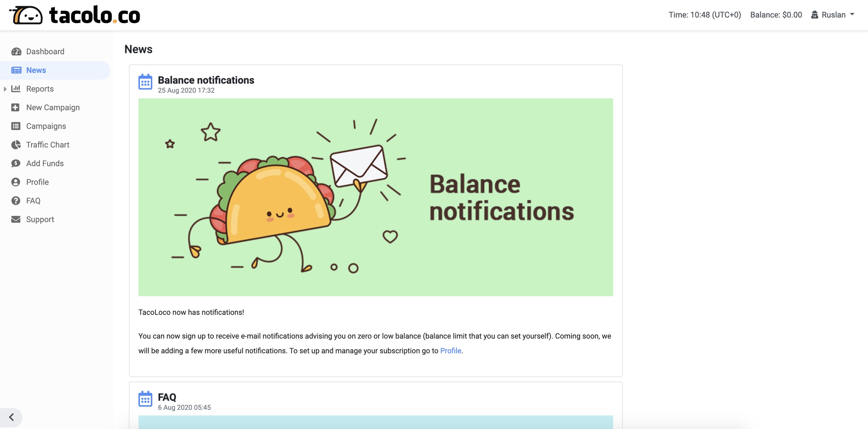Click the Add Funds dollar icon
Screen dimensions: 868x429
pos(16,163)
